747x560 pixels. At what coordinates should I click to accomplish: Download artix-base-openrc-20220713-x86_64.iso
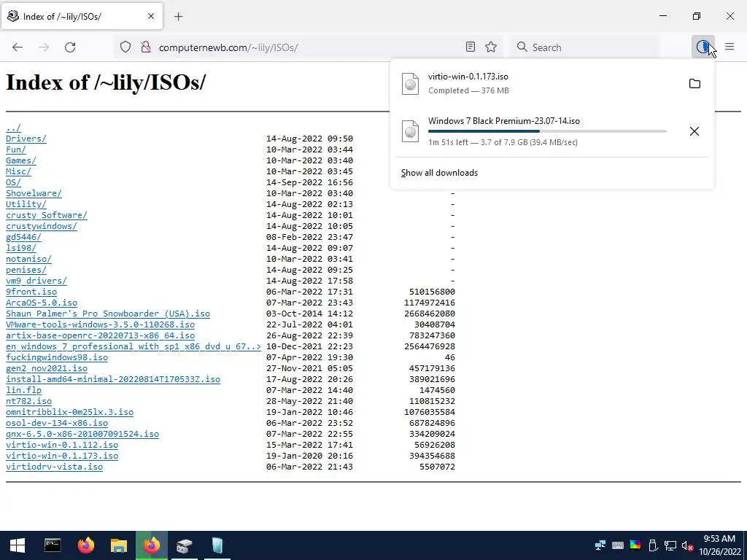[x=100, y=335]
